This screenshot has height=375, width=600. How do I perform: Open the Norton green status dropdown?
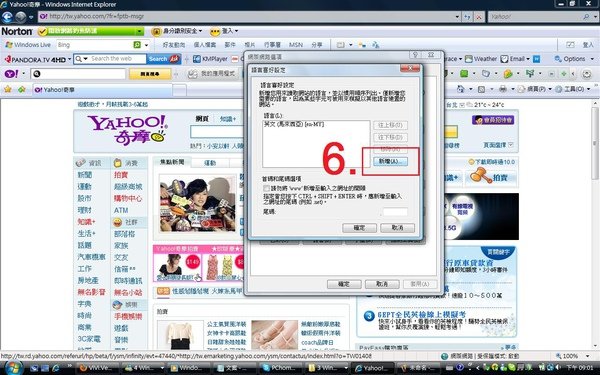pyautogui.click(x=140, y=31)
